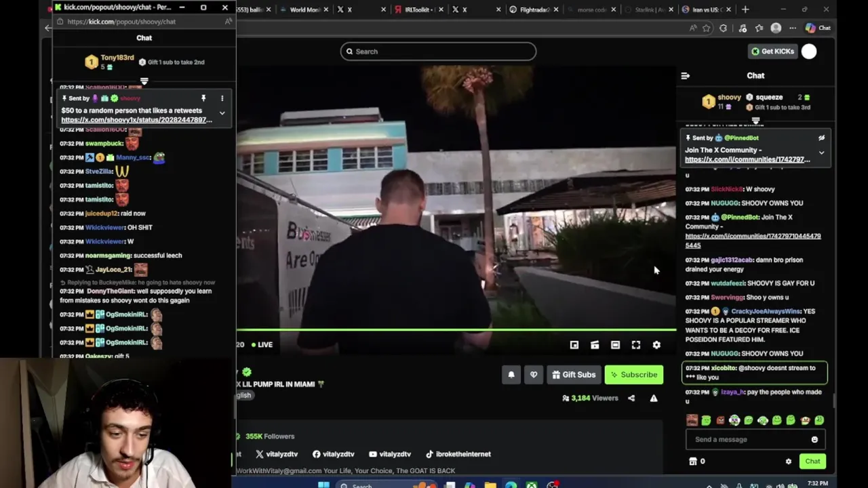
Task: Expand leaderboard handle in popout chat
Action: tap(144, 81)
